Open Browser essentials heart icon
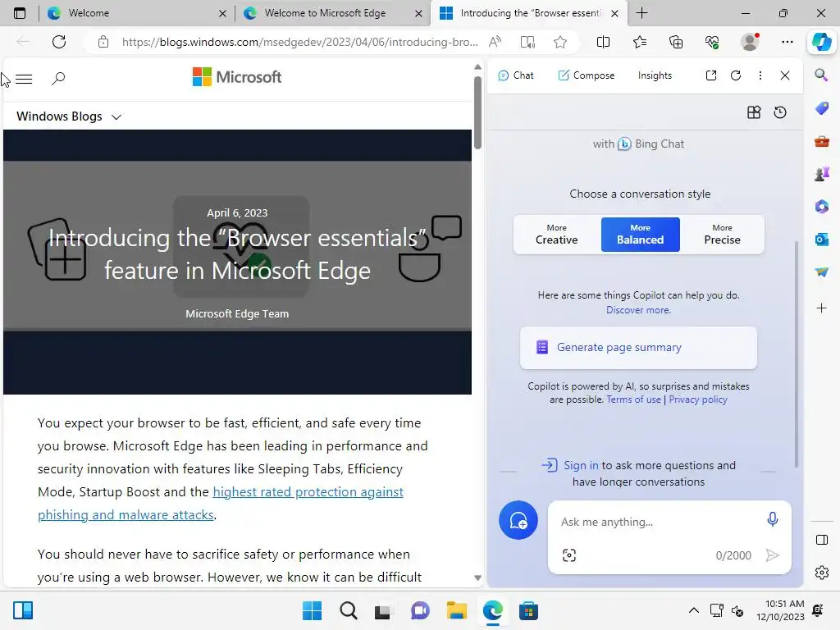The image size is (840, 630). (x=712, y=42)
